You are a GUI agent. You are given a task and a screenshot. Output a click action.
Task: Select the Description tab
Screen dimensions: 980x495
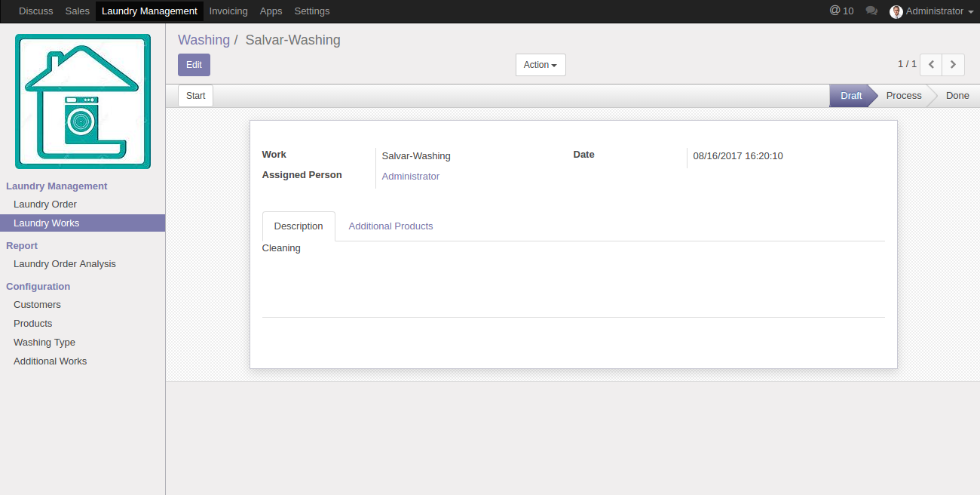(299, 226)
